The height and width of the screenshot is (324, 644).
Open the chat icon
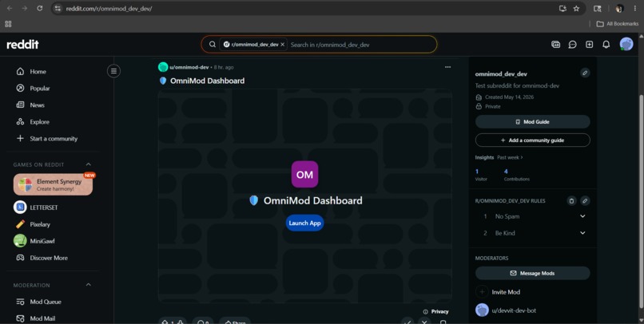pyautogui.click(x=573, y=45)
